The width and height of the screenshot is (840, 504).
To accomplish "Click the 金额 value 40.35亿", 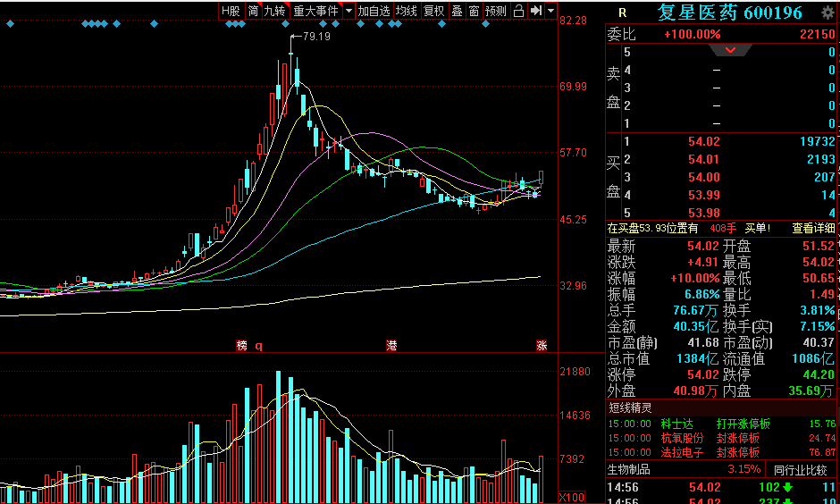I will pyautogui.click(x=695, y=327).
